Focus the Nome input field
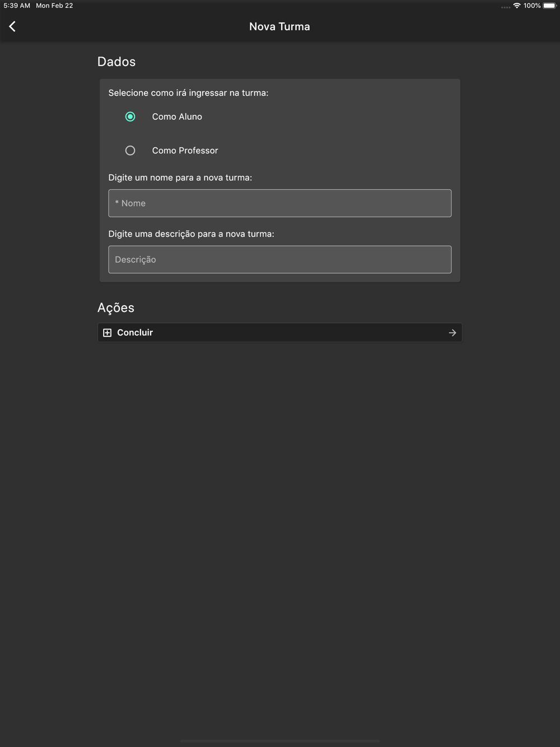560x747 pixels. (x=280, y=203)
